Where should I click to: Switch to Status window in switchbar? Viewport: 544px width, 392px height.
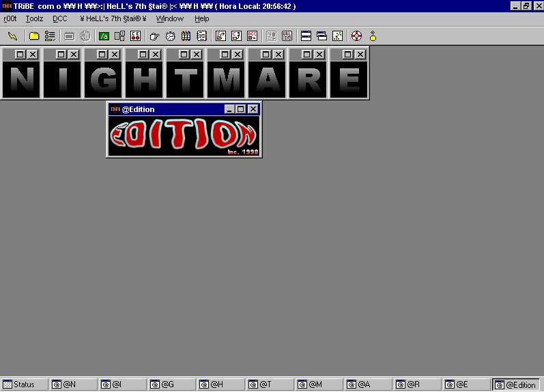pyautogui.click(x=25, y=385)
